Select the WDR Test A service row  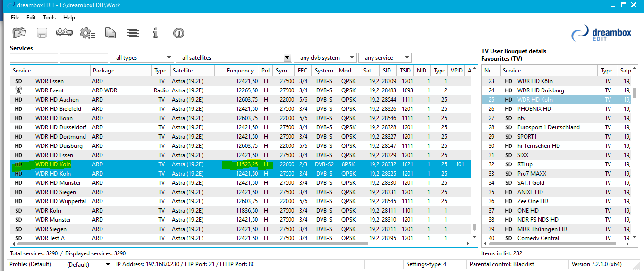pyautogui.click(x=241, y=238)
